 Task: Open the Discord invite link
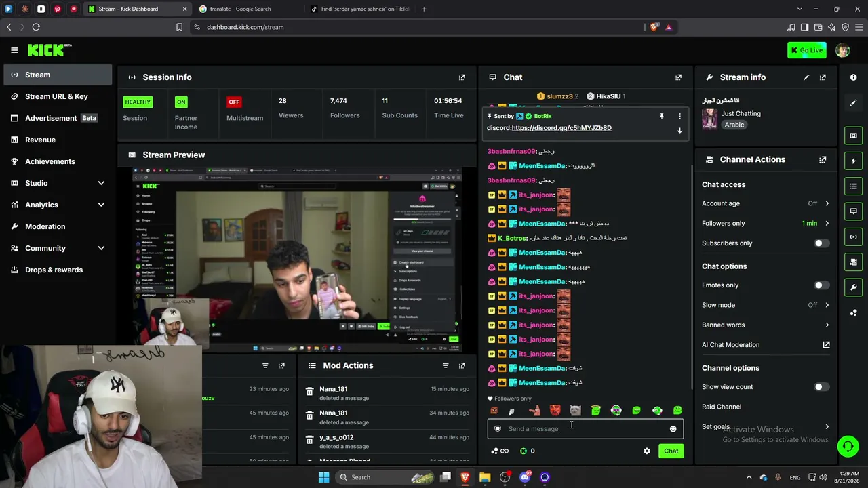pyautogui.click(x=561, y=128)
